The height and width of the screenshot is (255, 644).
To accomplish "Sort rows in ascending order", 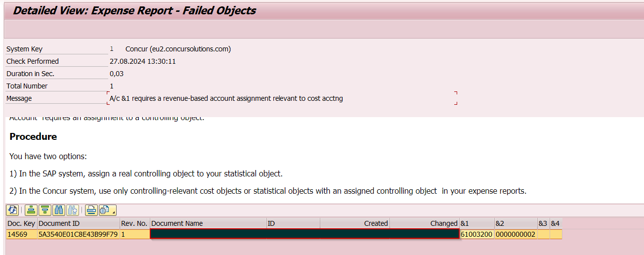I will click(x=31, y=210).
